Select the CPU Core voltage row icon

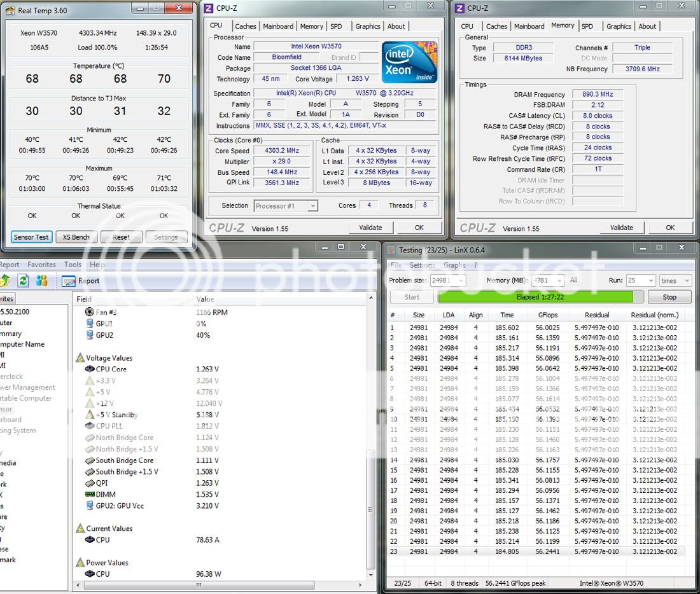[x=90, y=369]
